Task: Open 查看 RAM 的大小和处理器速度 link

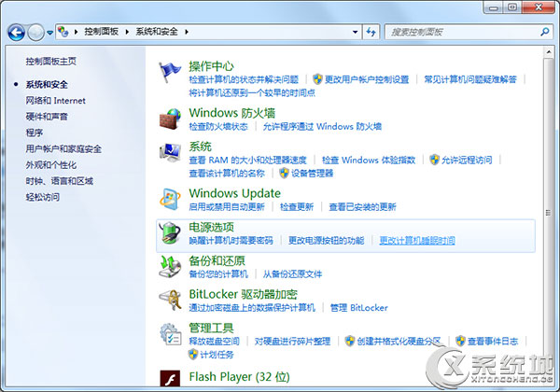Action: (x=248, y=160)
